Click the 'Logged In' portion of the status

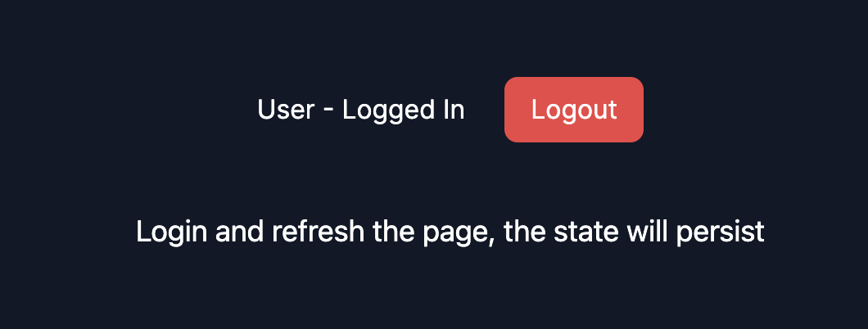pyautogui.click(x=404, y=111)
